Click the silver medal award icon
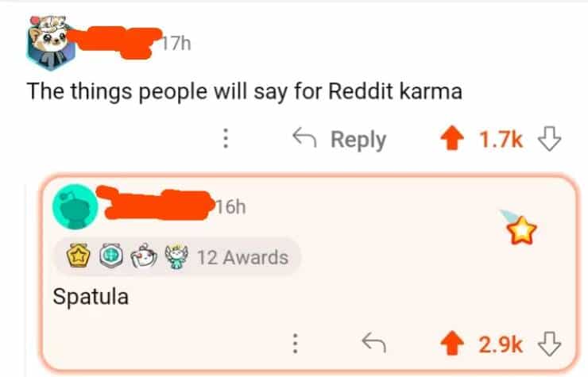The height and width of the screenshot is (377, 588). [111, 256]
